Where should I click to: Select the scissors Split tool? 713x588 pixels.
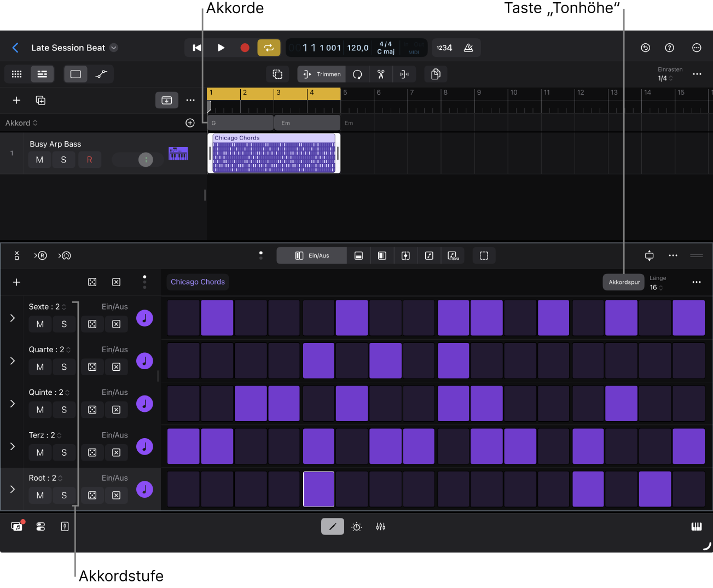click(380, 74)
